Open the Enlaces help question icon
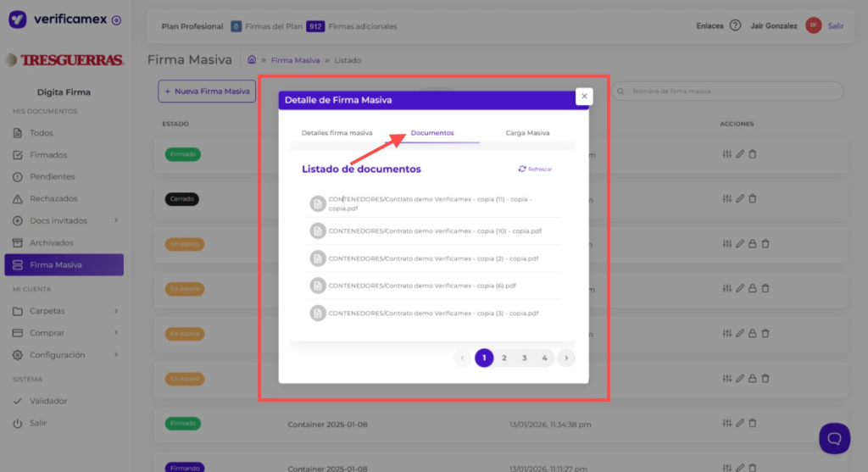 coord(735,25)
